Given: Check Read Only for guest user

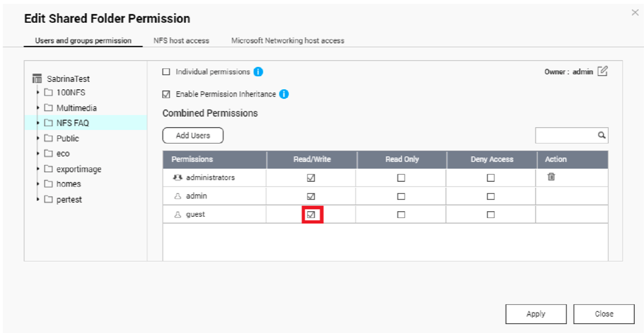Looking at the screenshot, I should [401, 215].
